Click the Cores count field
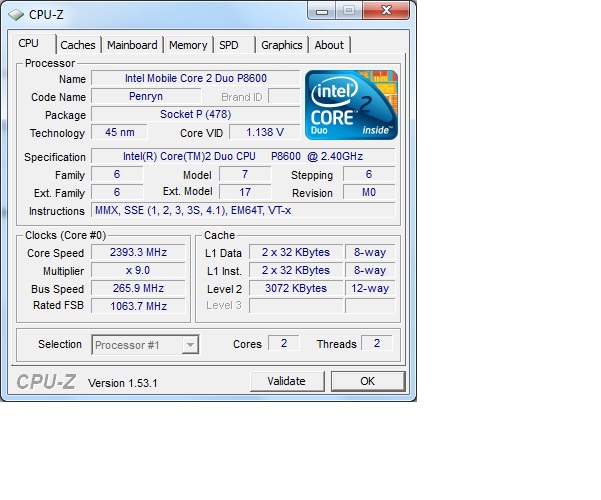 (284, 343)
